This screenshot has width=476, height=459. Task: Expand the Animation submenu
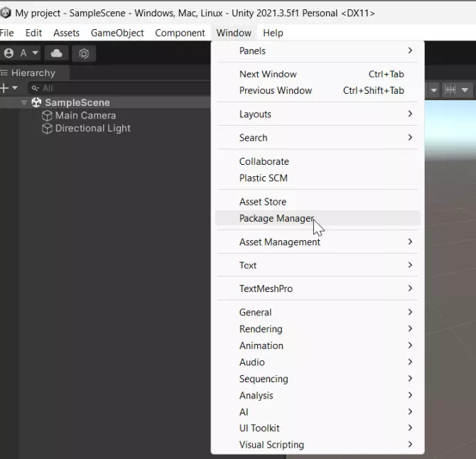pyautogui.click(x=318, y=345)
